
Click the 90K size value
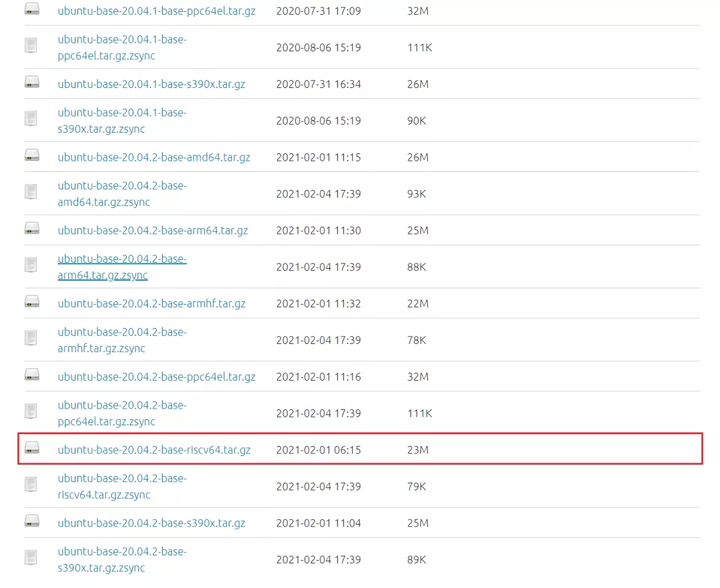pyautogui.click(x=417, y=121)
